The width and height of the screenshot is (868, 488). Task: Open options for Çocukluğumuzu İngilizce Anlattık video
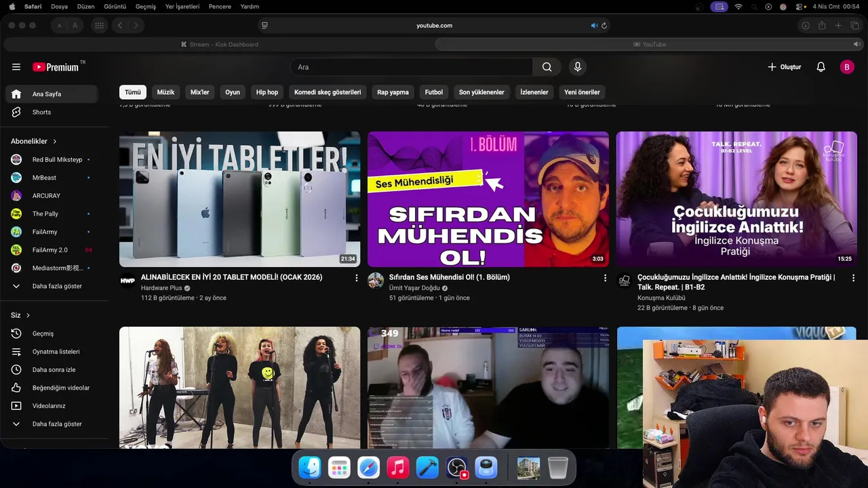[x=853, y=278]
